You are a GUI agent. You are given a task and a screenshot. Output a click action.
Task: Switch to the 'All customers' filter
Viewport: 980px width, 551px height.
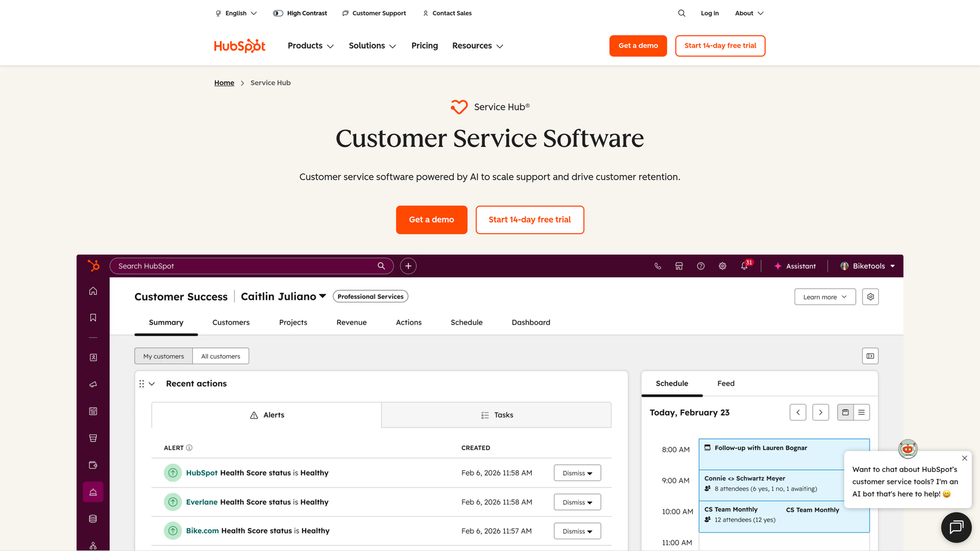[221, 356]
